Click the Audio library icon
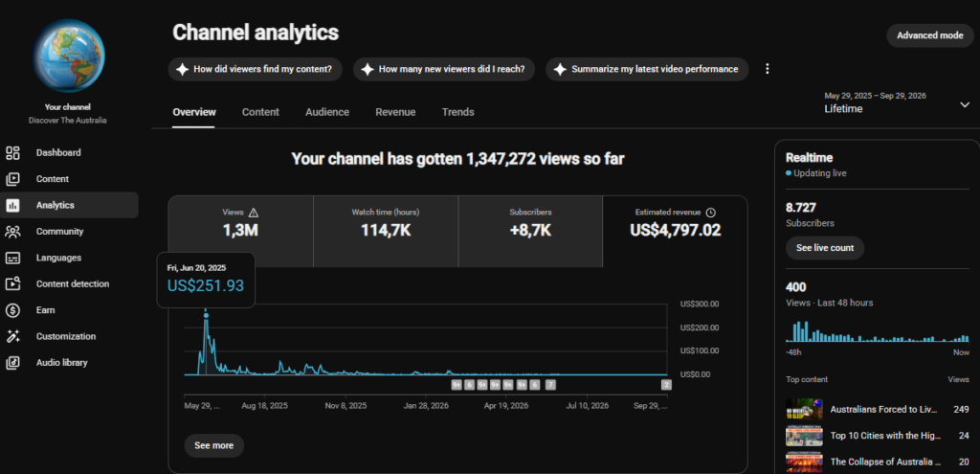980x474 pixels. point(12,363)
